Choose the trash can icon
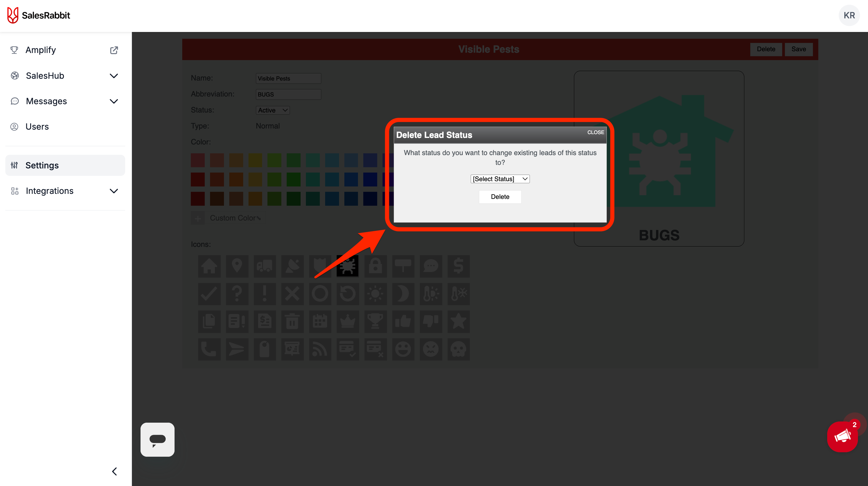Viewport: 868px width, 486px height. click(292, 321)
